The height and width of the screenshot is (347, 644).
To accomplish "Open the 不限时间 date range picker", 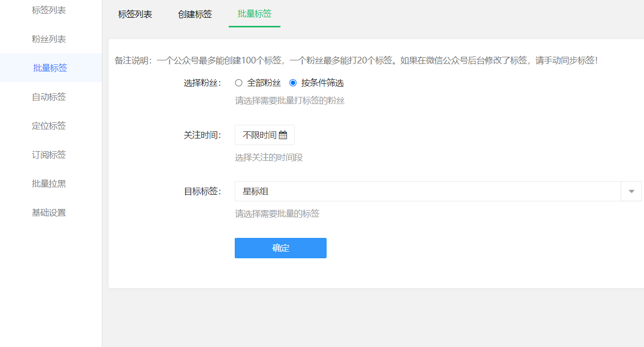I will (x=265, y=135).
